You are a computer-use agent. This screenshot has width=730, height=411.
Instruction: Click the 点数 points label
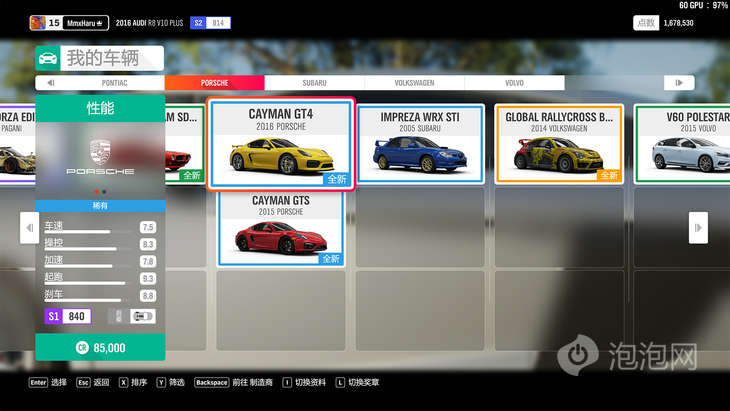tap(646, 23)
